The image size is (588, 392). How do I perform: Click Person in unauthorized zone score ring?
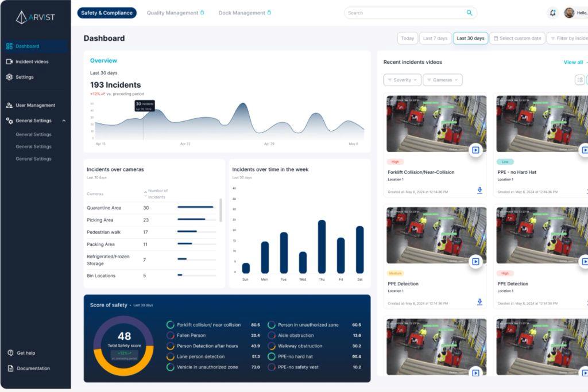point(272,325)
